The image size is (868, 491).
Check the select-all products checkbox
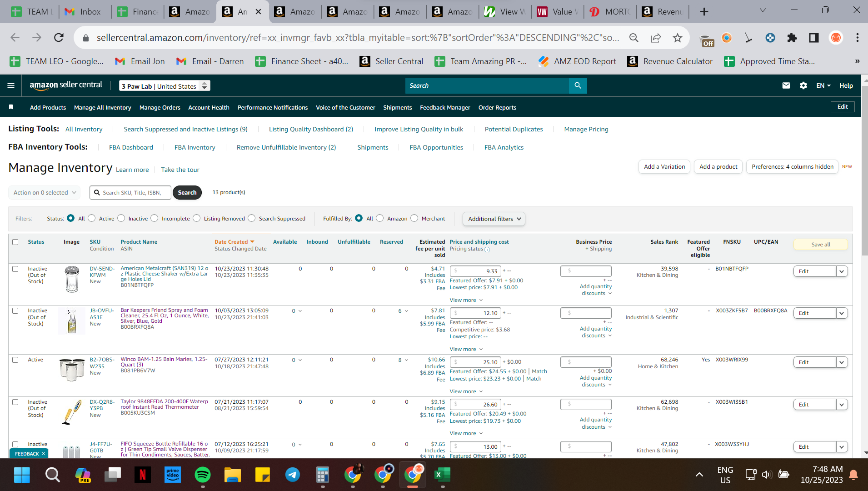coord(15,242)
